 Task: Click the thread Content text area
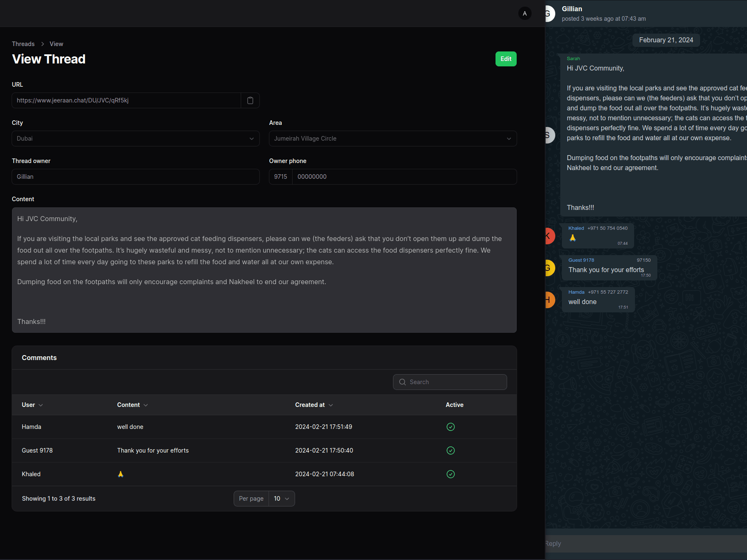[x=264, y=270]
